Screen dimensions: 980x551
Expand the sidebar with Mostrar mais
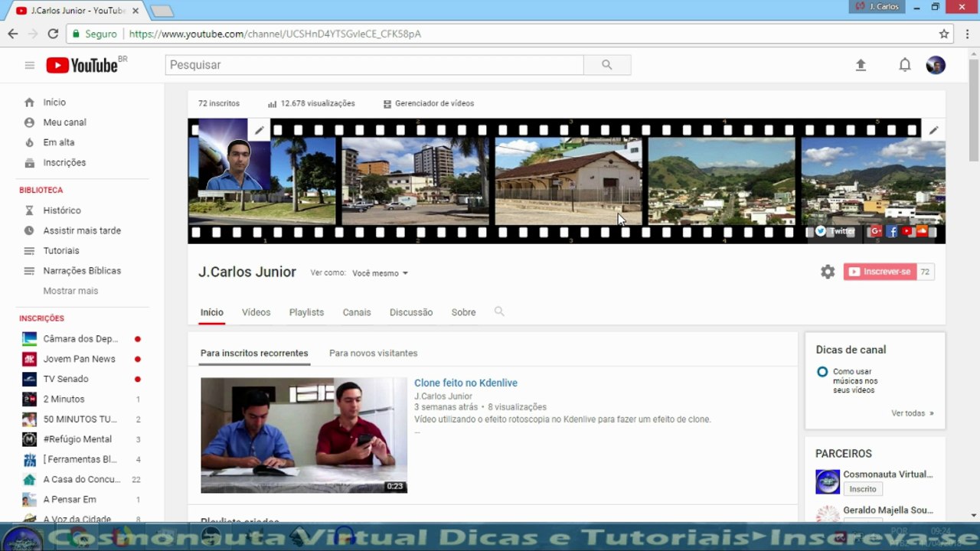[x=70, y=291]
